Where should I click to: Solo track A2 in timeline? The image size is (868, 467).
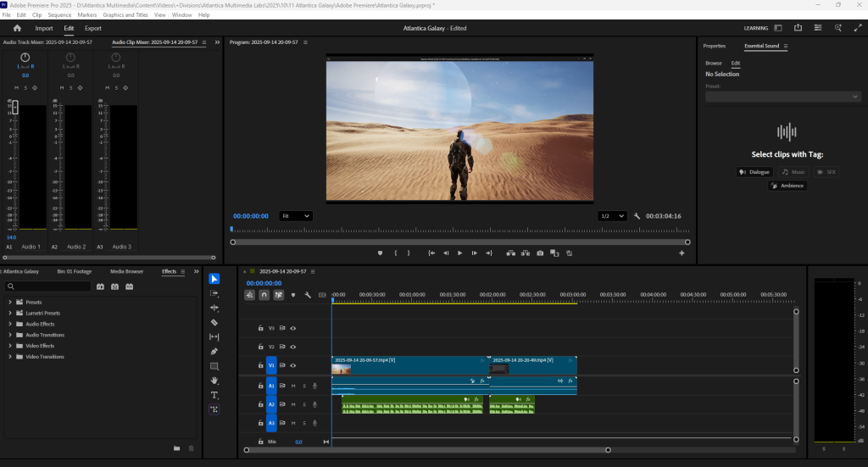coord(304,404)
